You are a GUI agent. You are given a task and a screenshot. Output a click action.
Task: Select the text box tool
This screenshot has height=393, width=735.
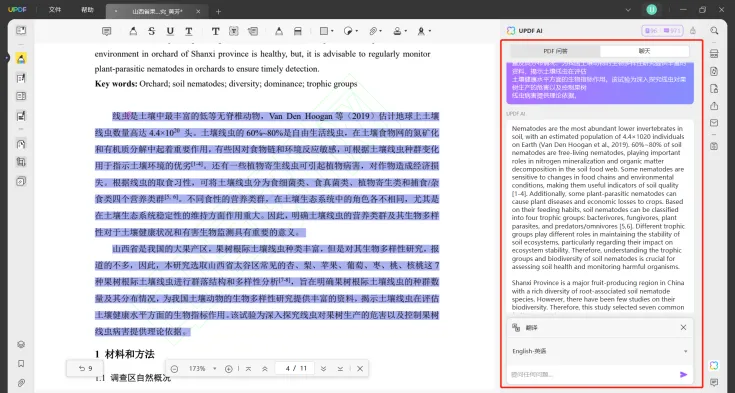pos(234,31)
